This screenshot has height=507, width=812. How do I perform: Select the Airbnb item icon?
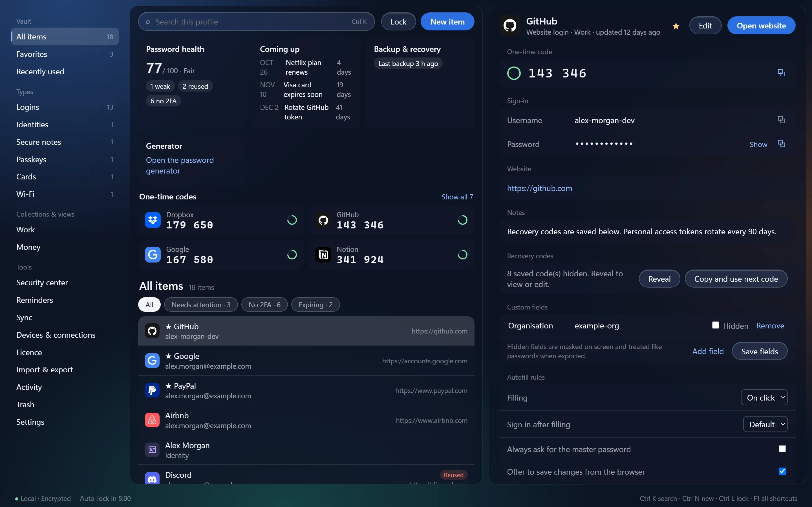coord(152,420)
